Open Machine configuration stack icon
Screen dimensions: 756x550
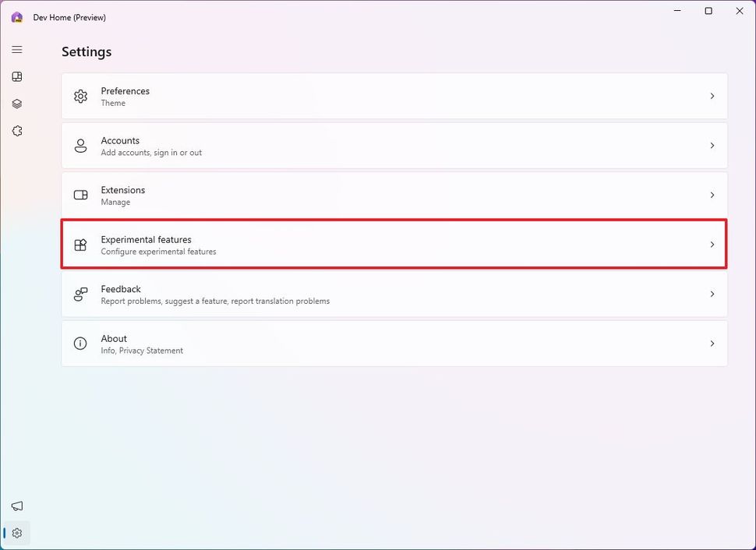(17, 104)
